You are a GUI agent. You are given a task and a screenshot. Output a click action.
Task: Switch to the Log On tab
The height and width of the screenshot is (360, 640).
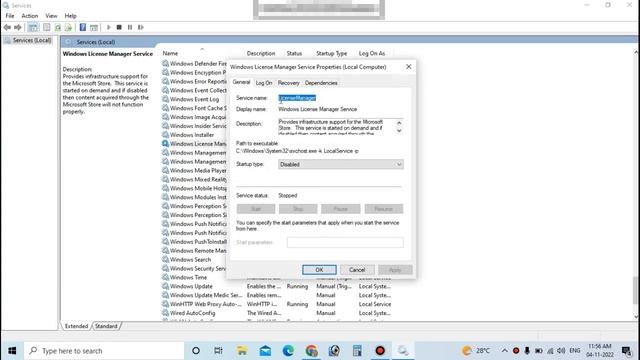coord(264,83)
